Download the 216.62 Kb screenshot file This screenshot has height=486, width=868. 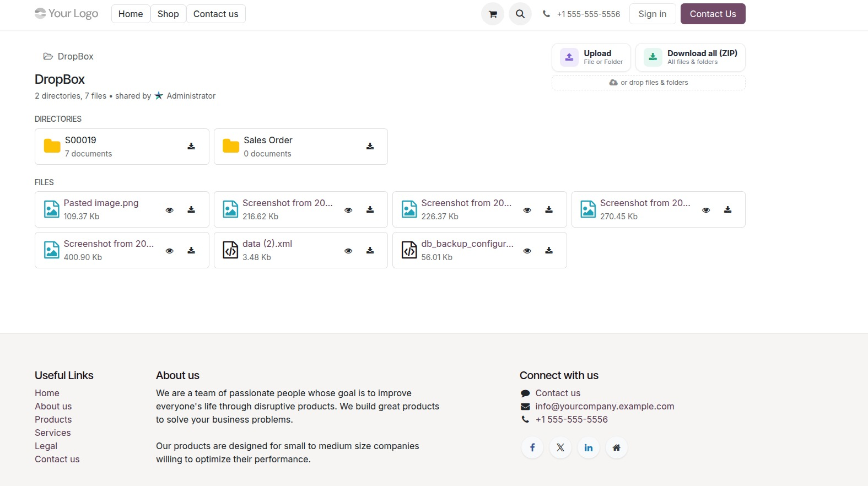[x=370, y=209]
